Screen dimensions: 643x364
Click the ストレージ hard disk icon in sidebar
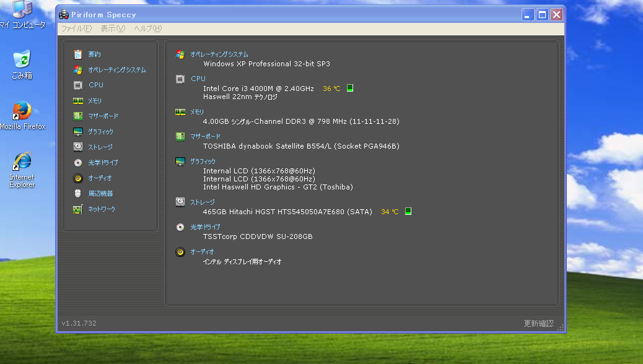pyautogui.click(x=78, y=147)
